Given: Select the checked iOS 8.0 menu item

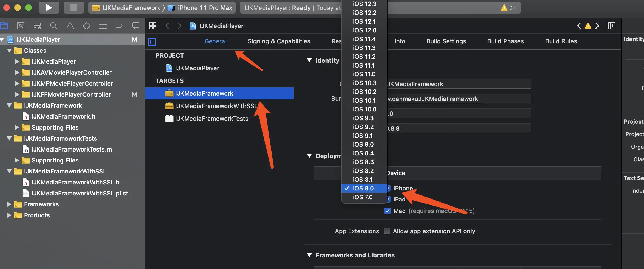Looking at the screenshot, I should [x=364, y=188].
